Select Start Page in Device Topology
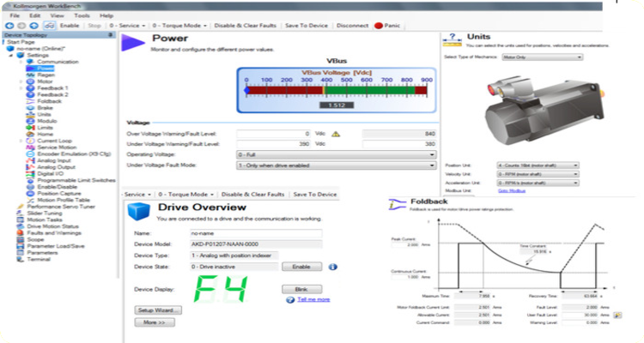The width and height of the screenshot is (644, 343). tap(21, 42)
